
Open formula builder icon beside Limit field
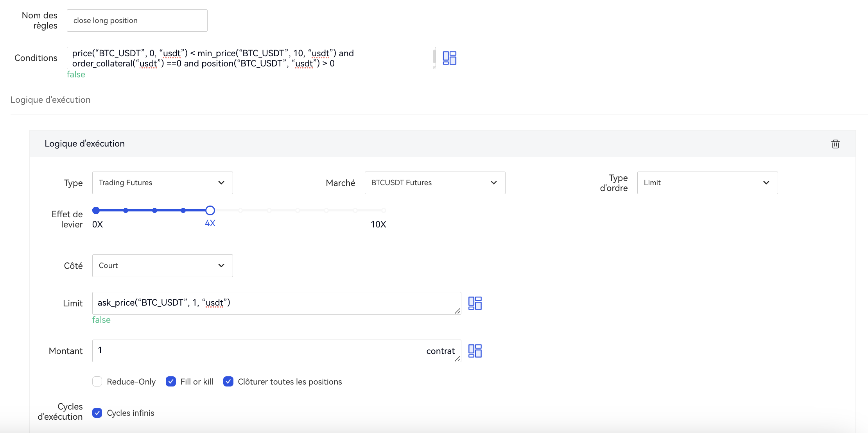(475, 303)
